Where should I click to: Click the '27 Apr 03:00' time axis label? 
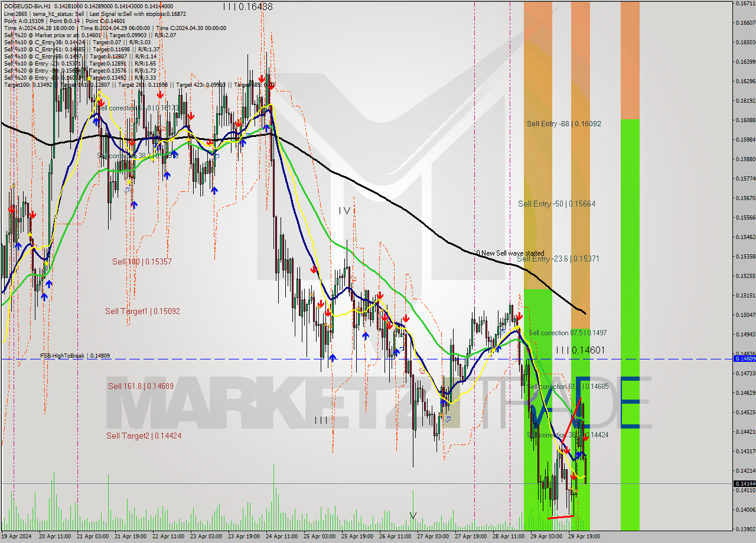click(x=433, y=537)
